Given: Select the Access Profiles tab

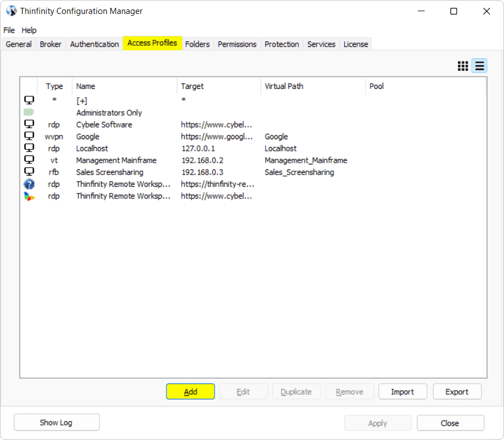Looking at the screenshot, I should click(x=153, y=43).
